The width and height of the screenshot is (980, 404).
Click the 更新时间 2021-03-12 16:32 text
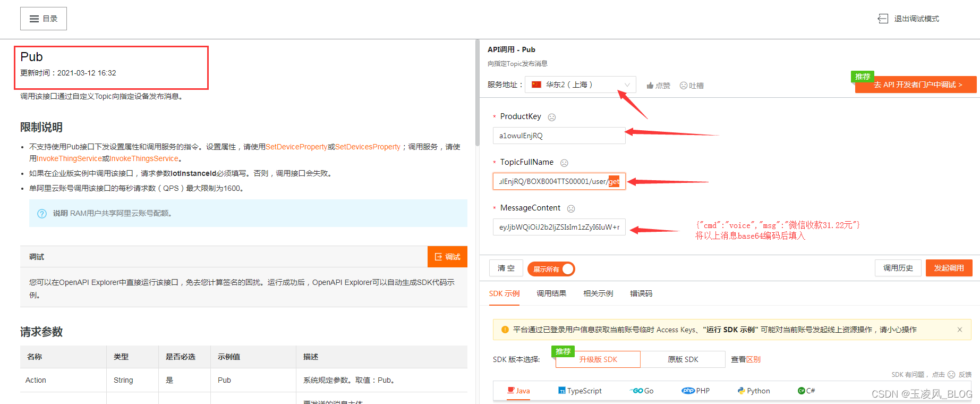pos(68,73)
